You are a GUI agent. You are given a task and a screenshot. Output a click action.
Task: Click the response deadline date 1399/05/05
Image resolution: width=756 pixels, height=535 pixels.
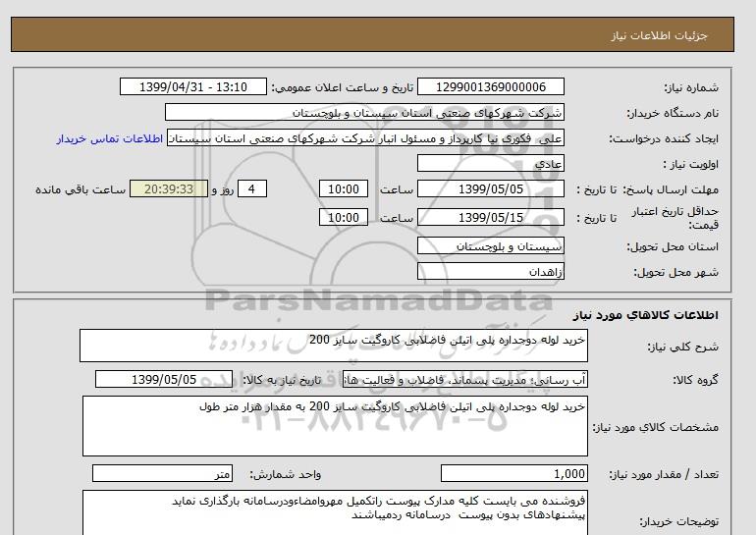tap(490, 188)
